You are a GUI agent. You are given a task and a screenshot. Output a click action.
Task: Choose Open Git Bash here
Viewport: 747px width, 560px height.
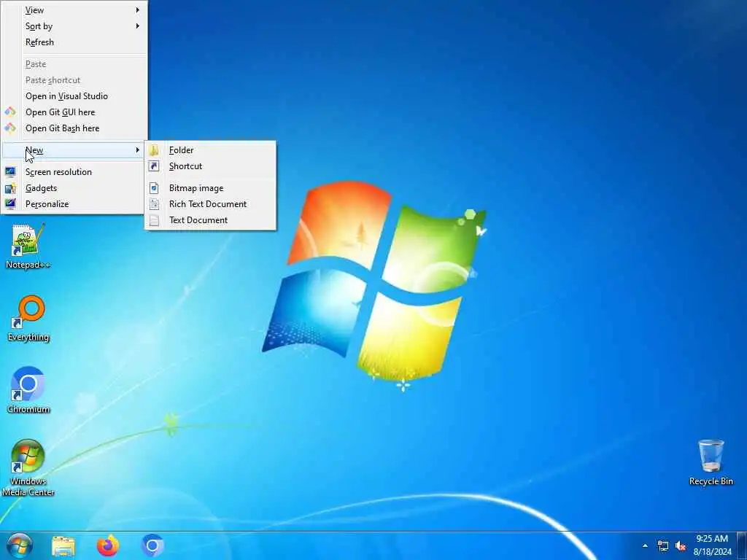click(x=74, y=128)
